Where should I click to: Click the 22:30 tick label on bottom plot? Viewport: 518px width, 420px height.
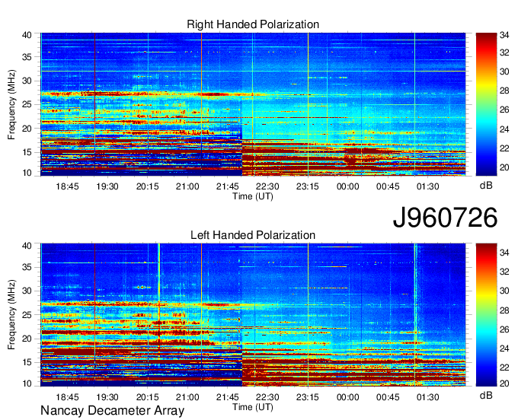click(x=267, y=397)
